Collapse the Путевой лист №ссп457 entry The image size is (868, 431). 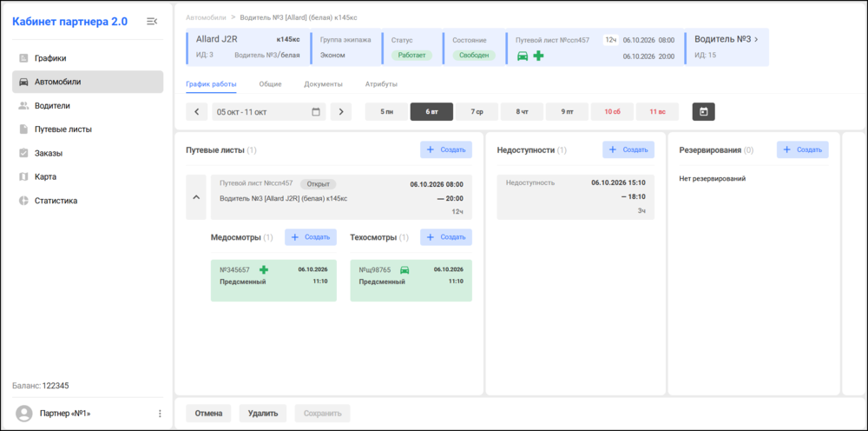coord(196,197)
